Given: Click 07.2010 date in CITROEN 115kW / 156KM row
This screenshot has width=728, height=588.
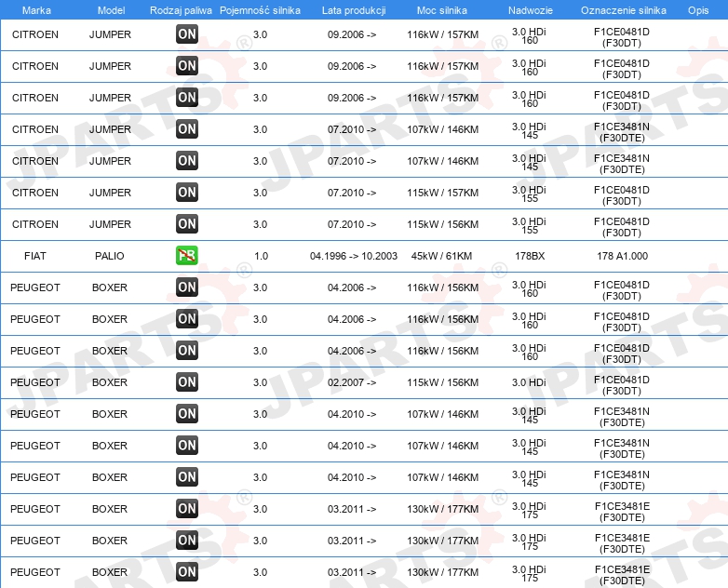Looking at the screenshot, I should 352,224.
